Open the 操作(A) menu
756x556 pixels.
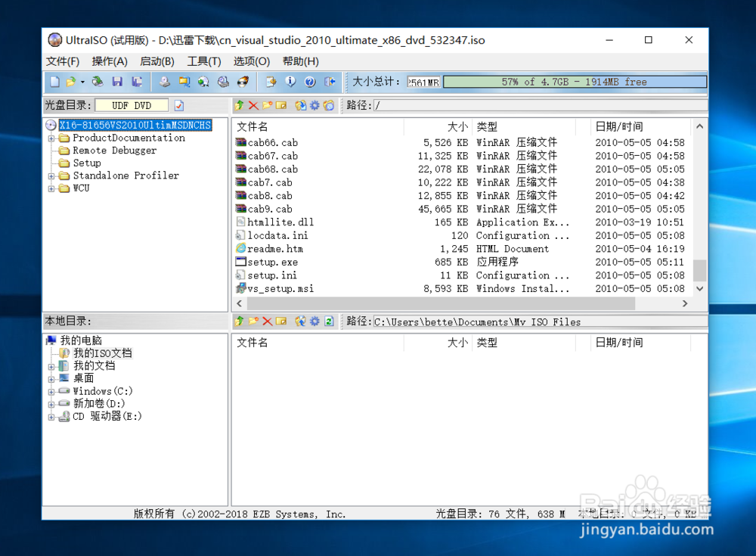pos(110,61)
